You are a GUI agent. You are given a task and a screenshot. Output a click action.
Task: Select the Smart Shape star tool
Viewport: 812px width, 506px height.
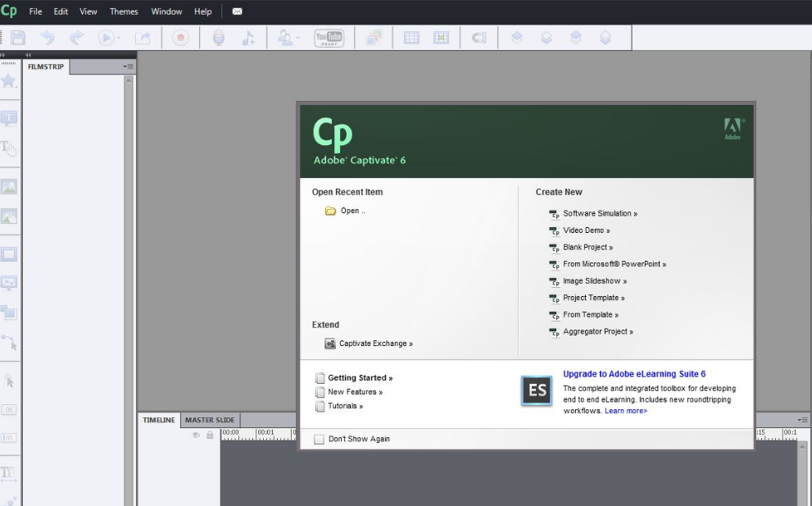(x=9, y=80)
